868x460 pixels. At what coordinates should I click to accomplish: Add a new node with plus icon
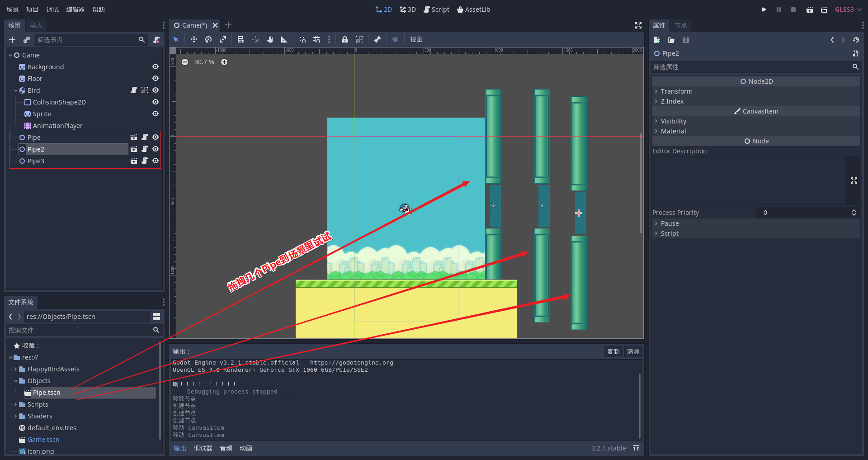click(12, 40)
